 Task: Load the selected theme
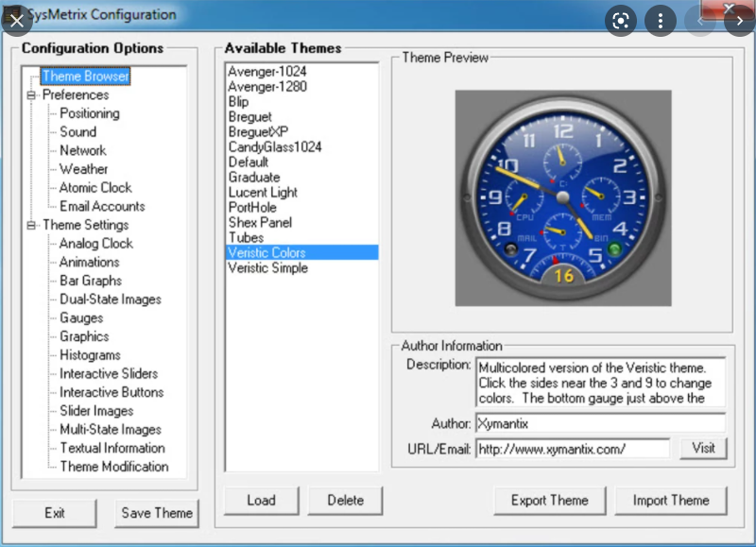coord(262,501)
